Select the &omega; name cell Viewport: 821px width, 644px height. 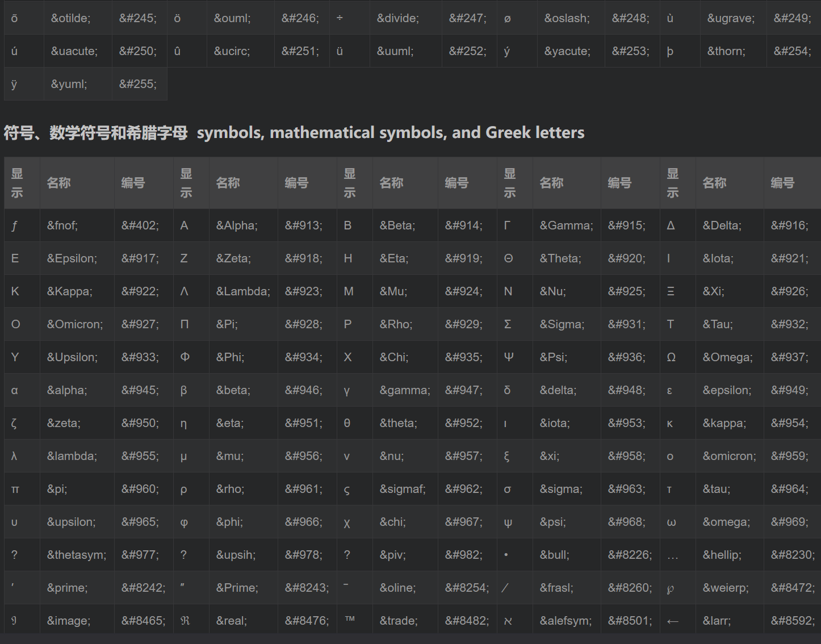pyautogui.click(x=730, y=522)
